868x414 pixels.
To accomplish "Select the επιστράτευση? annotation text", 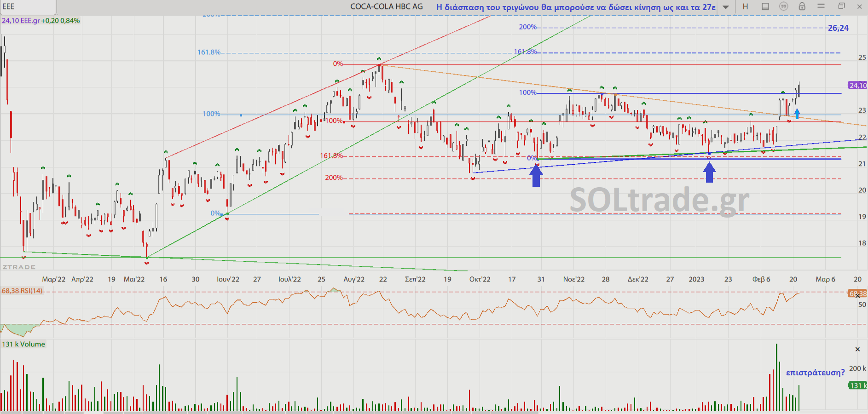I will pos(815,373).
